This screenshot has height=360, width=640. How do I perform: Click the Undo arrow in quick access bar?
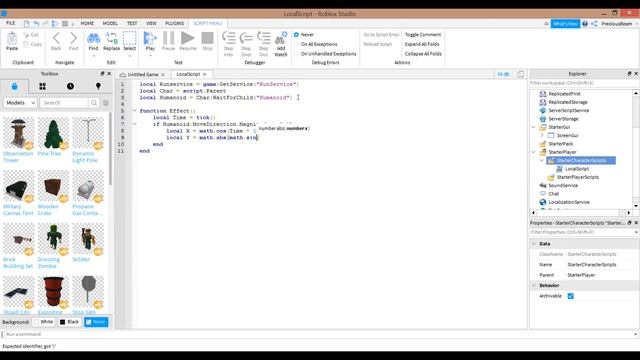(36, 24)
